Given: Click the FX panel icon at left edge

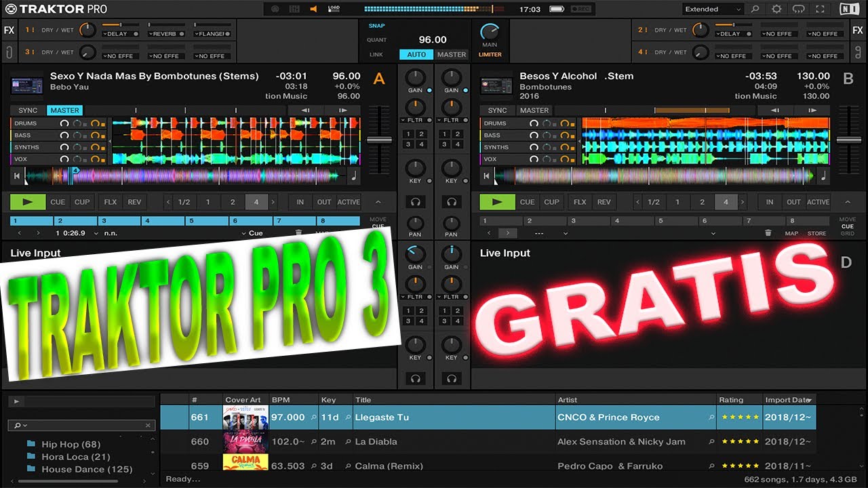Looking at the screenshot, I should pos(9,30).
